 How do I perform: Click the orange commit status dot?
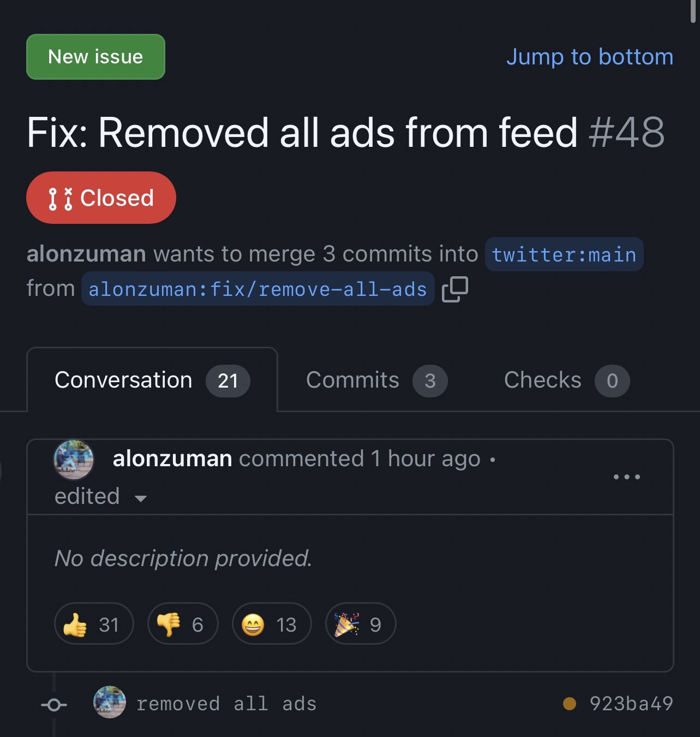569,704
